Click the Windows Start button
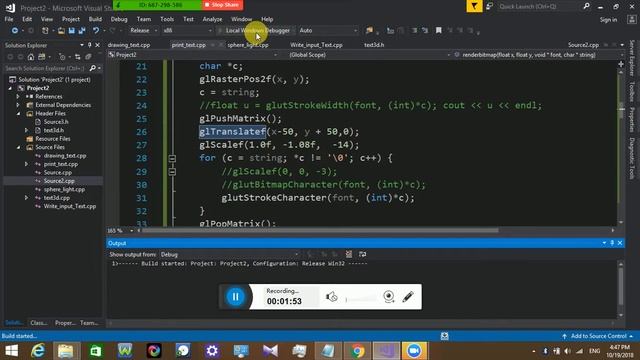The width and height of the screenshot is (640, 360). coord(11,351)
